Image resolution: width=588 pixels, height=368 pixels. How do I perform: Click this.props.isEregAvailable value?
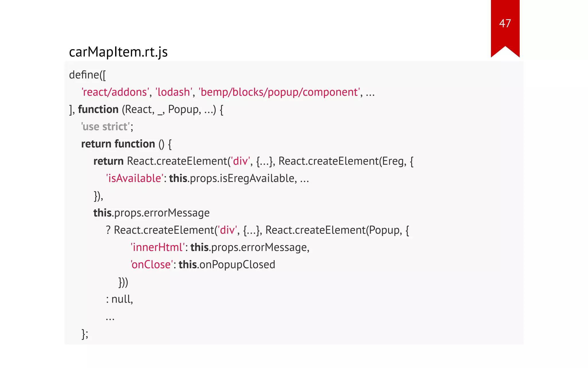point(232,179)
